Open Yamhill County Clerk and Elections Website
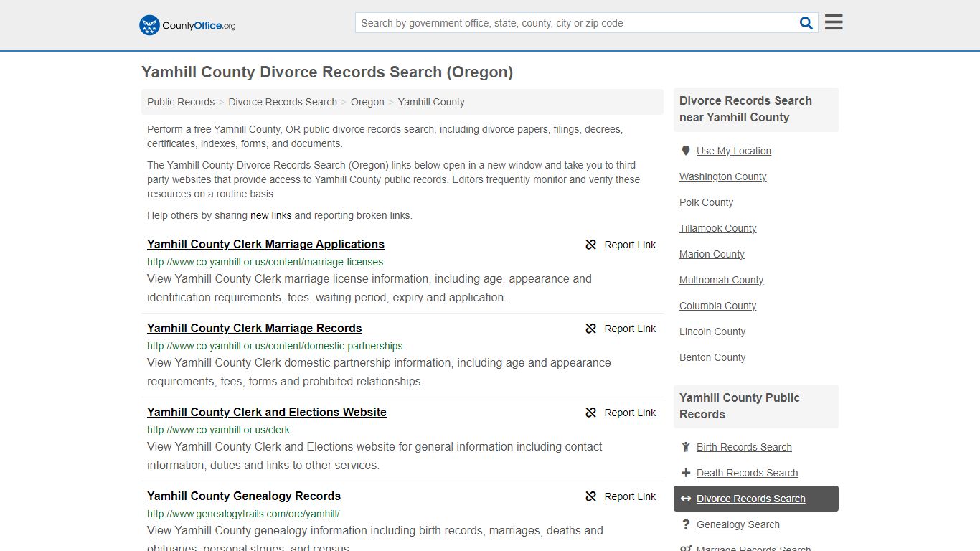The image size is (980, 551). [x=267, y=412]
